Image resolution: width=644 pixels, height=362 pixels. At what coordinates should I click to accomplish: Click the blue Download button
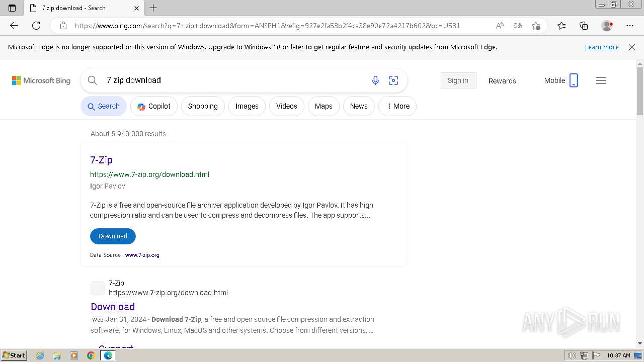113,236
